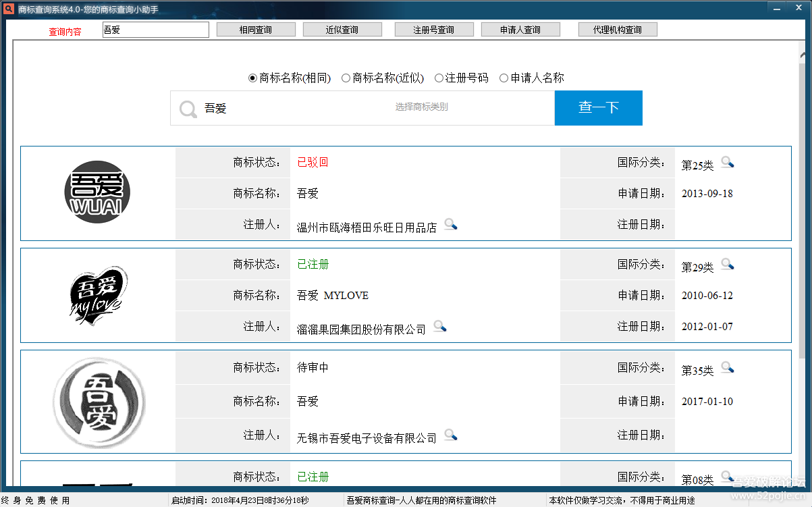Viewport: 812px width, 507px height.
Task: Click the 第29类 class text
Action: pyautogui.click(x=697, y=267)
